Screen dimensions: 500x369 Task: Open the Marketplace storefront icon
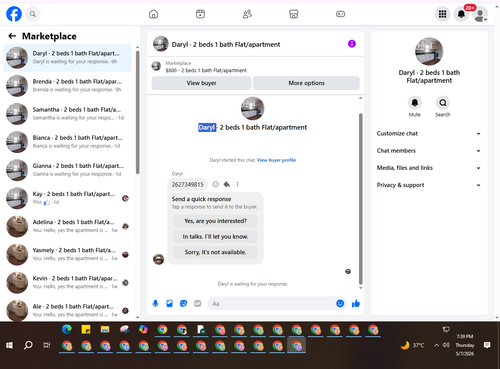point(294,14)
